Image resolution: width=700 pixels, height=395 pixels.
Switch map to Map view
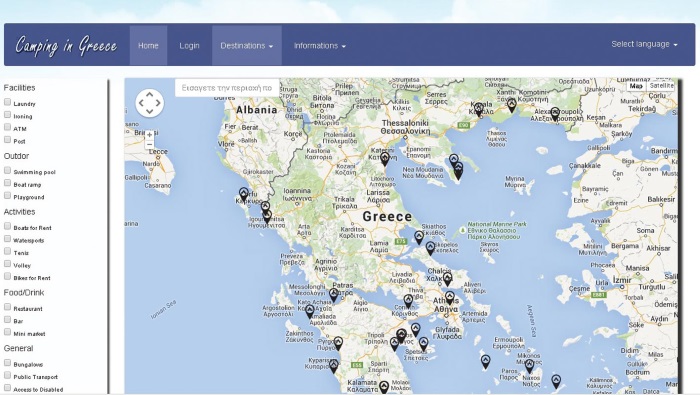(x=636, y=86)
